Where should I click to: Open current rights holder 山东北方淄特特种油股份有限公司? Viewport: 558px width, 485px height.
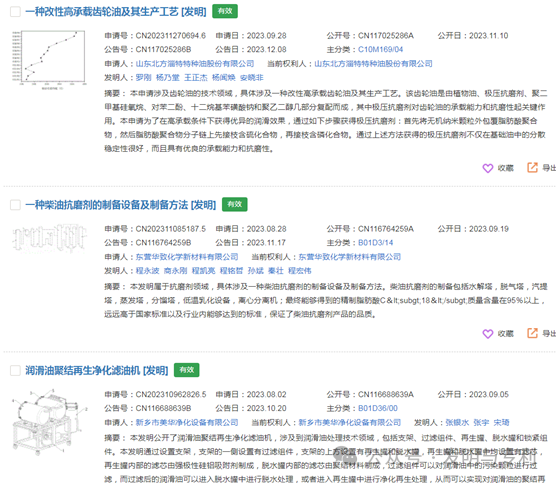coord(373,64)
